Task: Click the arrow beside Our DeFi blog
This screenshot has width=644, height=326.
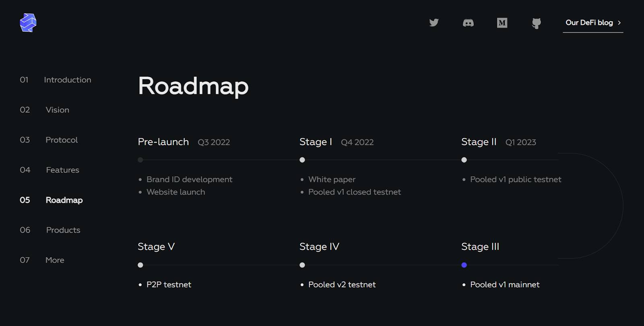Action: pos(619,23)
